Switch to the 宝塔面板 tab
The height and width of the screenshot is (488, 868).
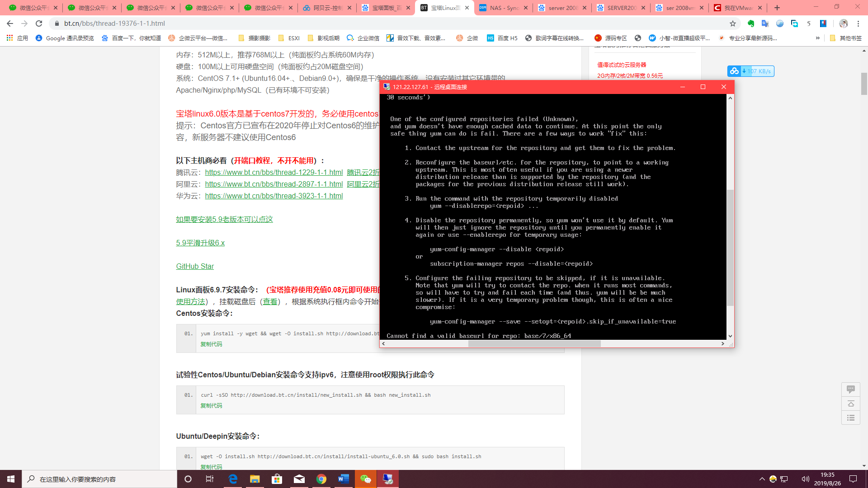click(386, 8)
